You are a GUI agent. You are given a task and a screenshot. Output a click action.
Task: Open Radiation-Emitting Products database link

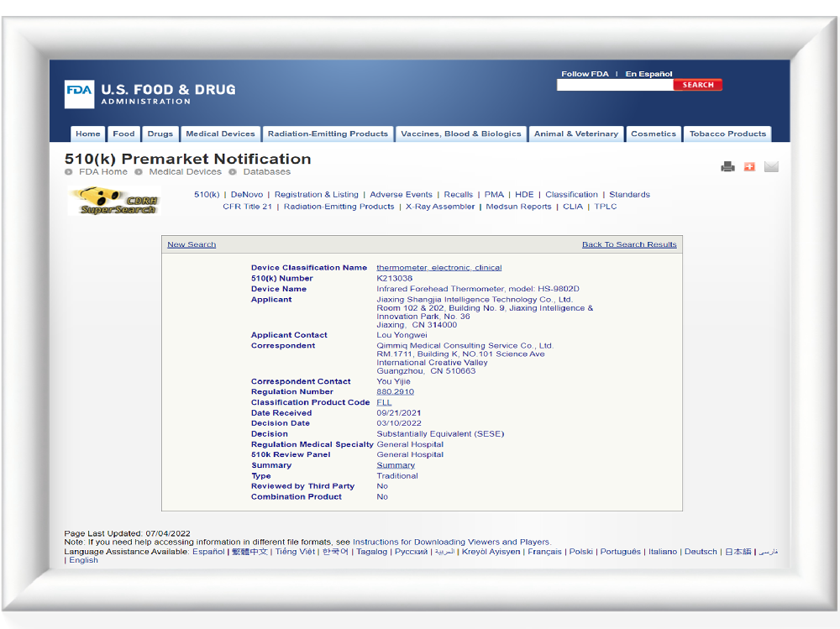coord(339,207)
